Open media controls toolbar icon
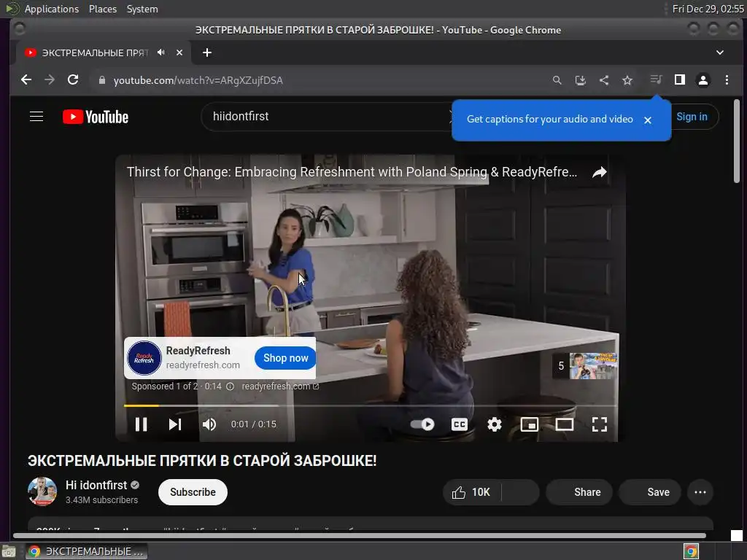747x560 pixels. pos(656,79)
